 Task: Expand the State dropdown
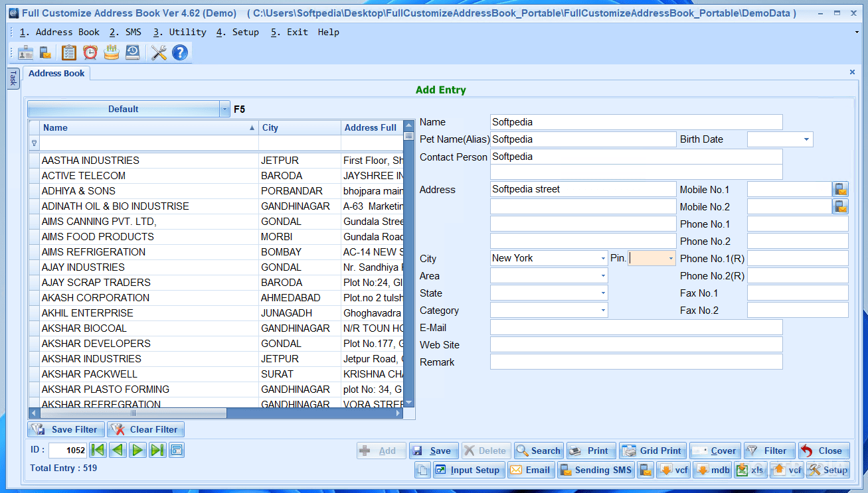tap(602, 292)
